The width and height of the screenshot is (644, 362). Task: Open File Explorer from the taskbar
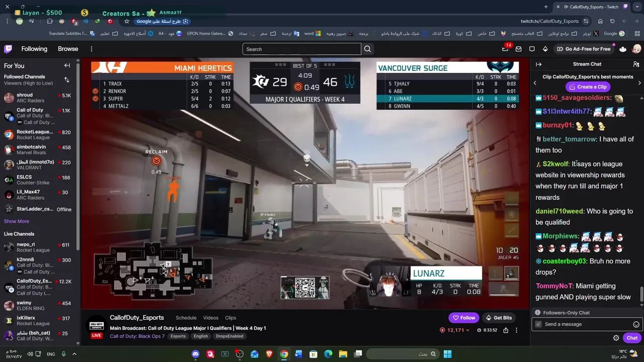(x=343, y=354)
